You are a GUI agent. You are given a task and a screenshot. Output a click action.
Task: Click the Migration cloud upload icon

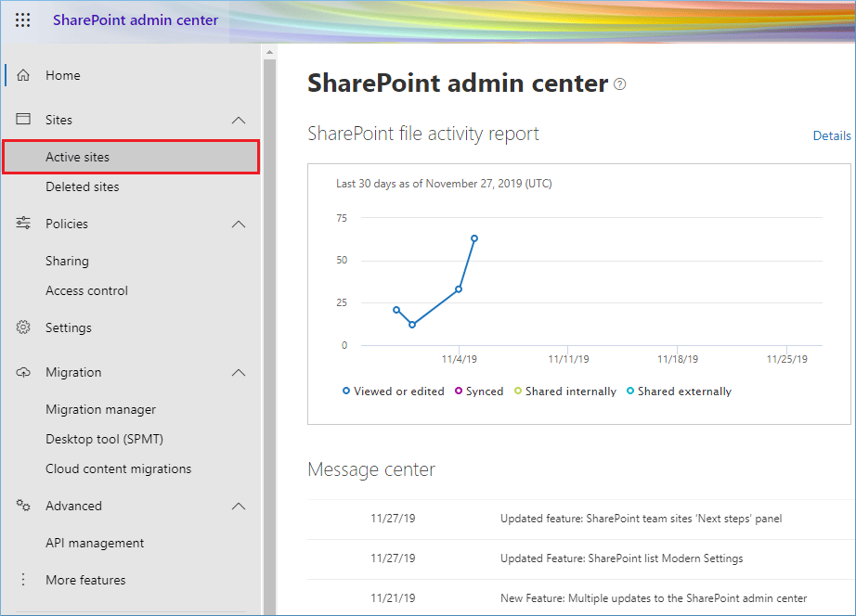[x=23, y=372]
